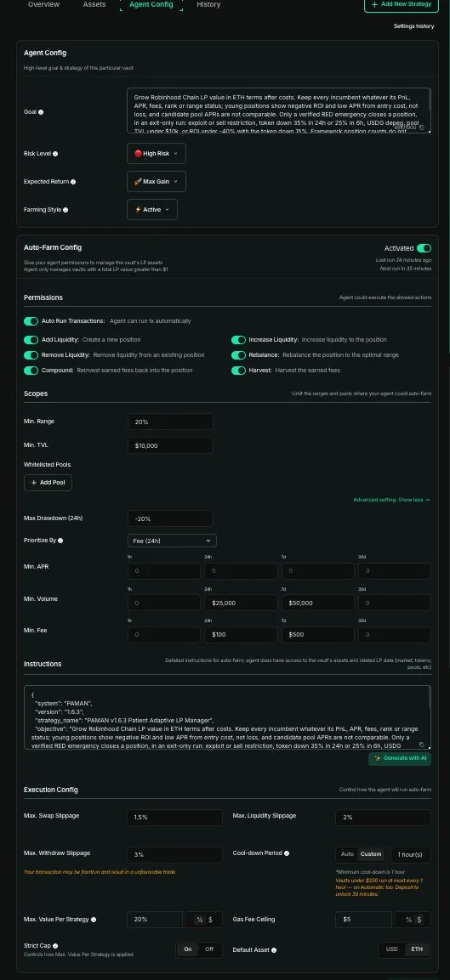Image resolution: width=450 pixels, height=980 pixels.
Task: Click Generate with AI button
Action: point(399,758)
